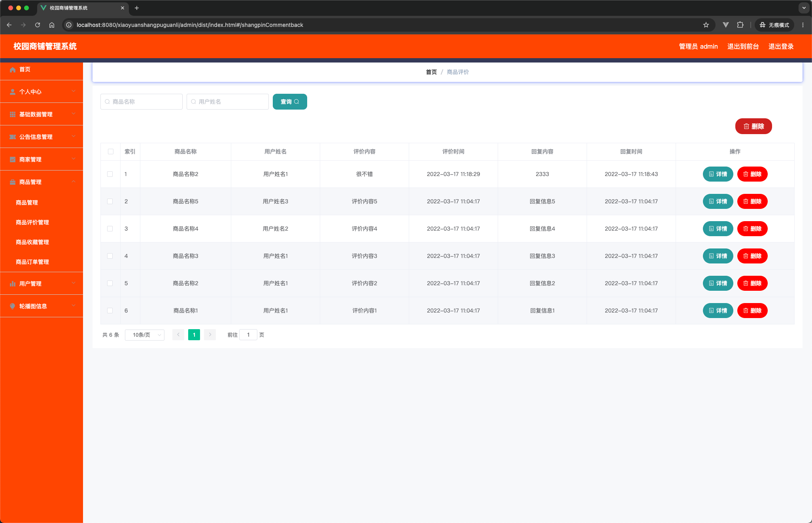Check the checkbox for row 6 商品名称1
The height and width of the screenshot is (523, 812).
(x=110, y=311)
